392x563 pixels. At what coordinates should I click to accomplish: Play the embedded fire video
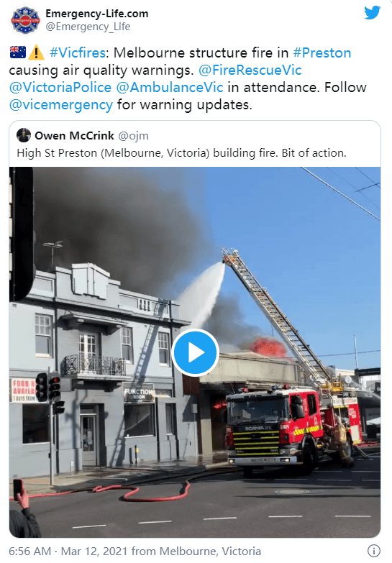pyautogui.click(x=195, y=352)
